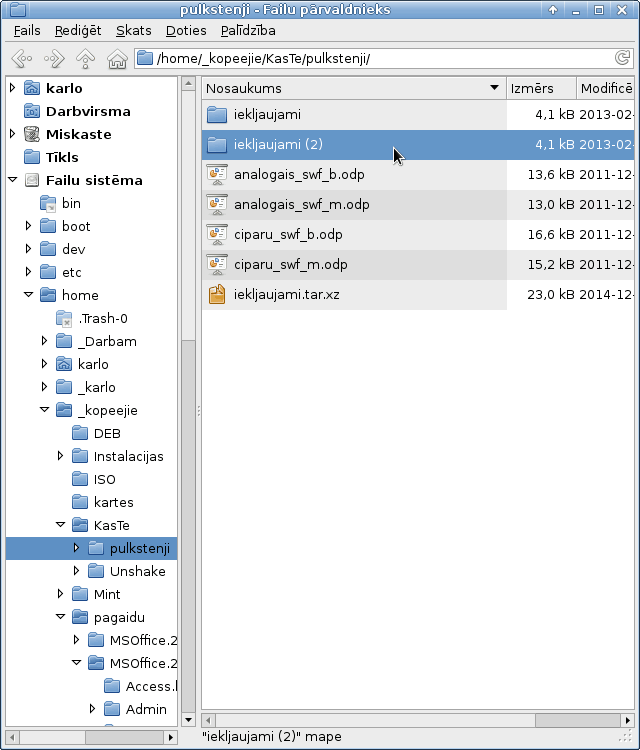Click the tree pane vertical scrollbar down arrow

(x=188, y=719)
